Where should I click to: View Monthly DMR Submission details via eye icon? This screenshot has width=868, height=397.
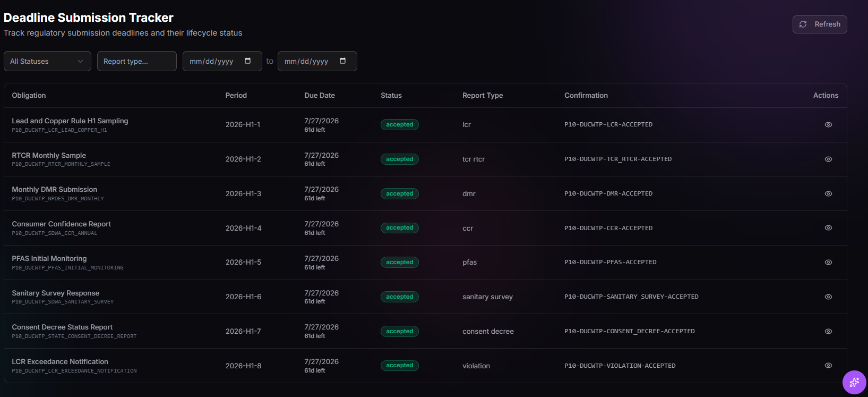pyautogui.click(x=828, y=194)
